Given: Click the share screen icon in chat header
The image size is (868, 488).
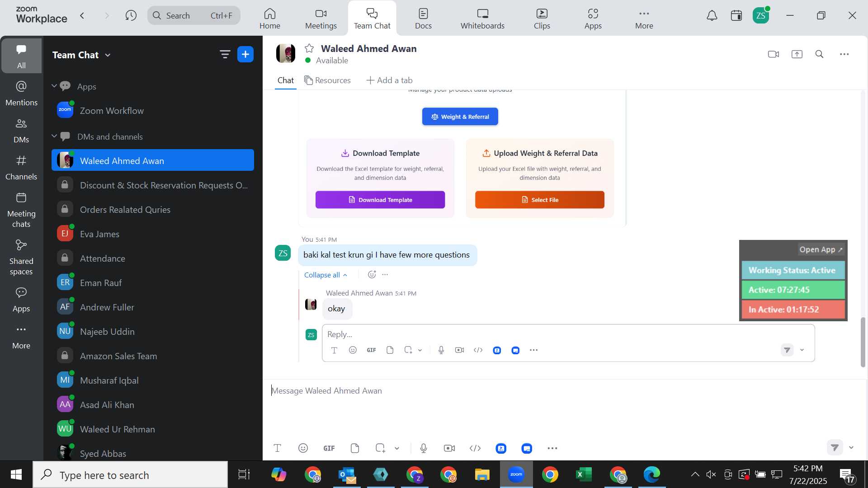Looking at the screenshot, I should [x=797, y=54].
